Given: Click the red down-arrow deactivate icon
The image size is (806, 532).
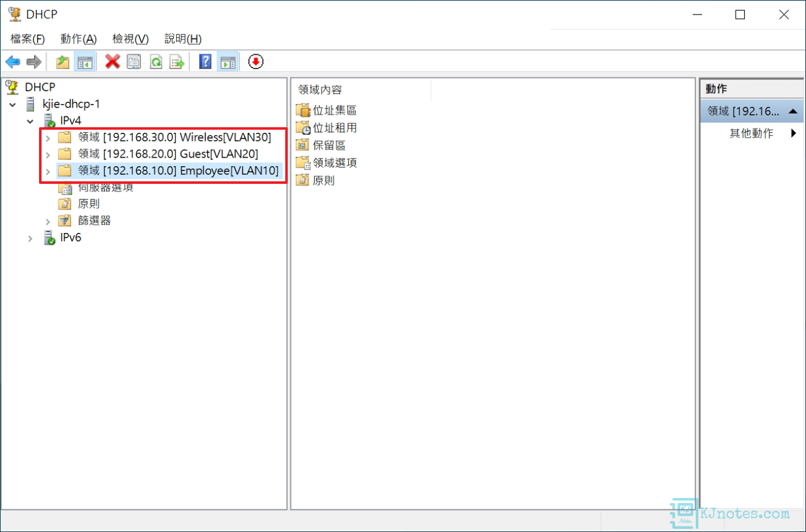Looking at the screenshot, I should tap(256, 62).
